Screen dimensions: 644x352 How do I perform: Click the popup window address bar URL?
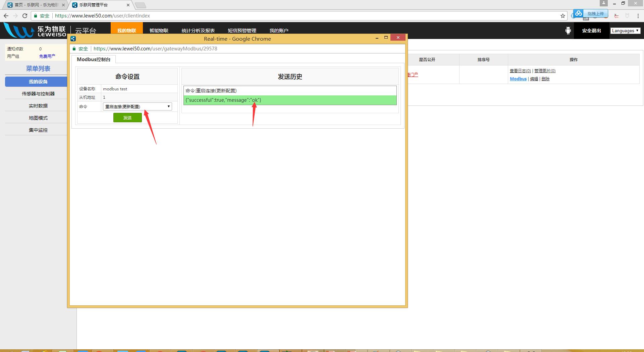click(x=155, y=49)
